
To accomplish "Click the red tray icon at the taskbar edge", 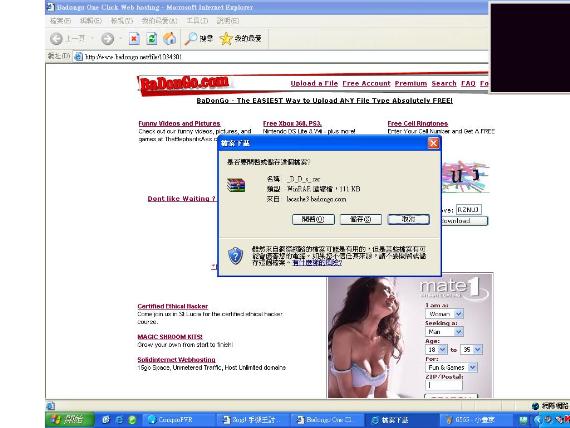I will (566, 420).
